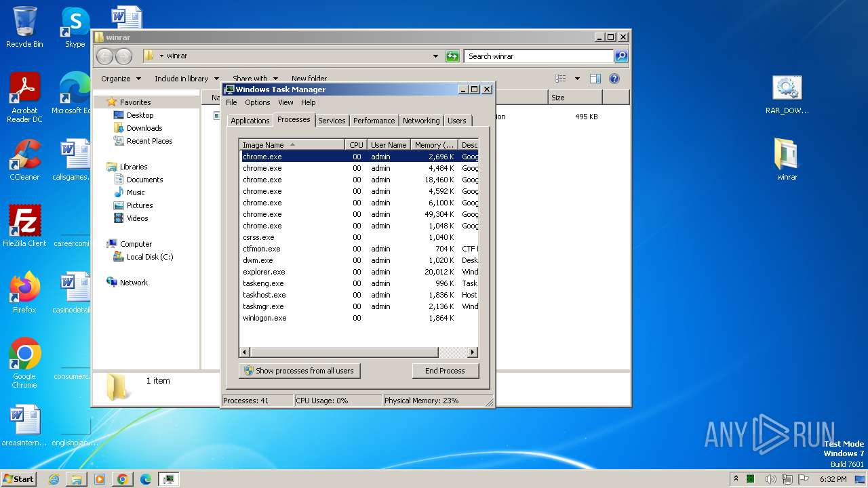
Task: Select Network in Explorer navigation pane
Action: tap(134, 283)
